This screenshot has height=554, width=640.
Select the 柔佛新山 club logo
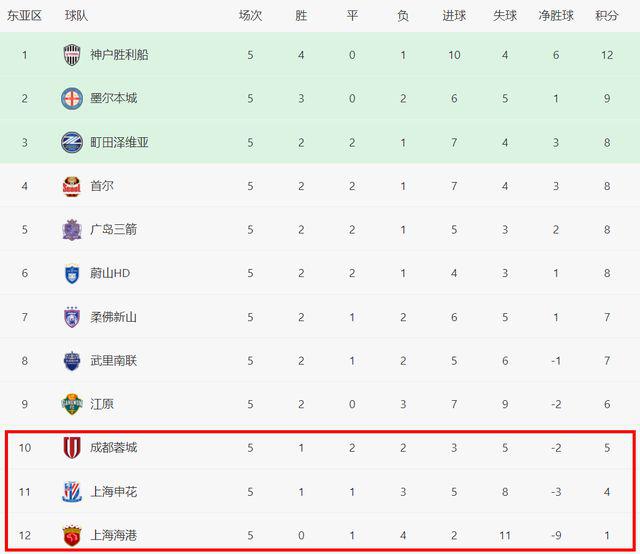73,317
